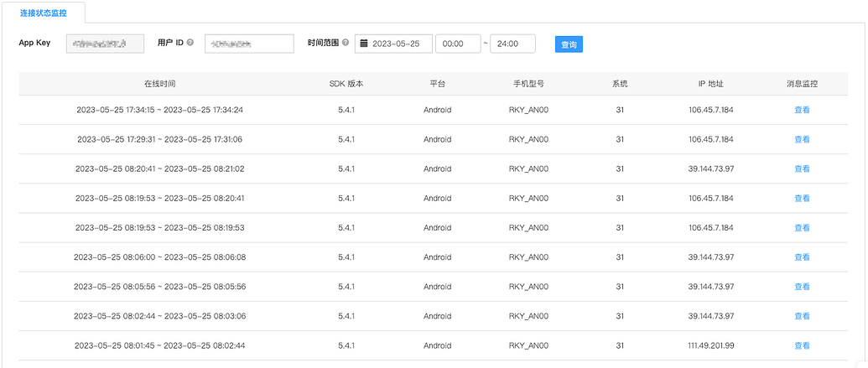This screenshot has height=368, width=868.
Task: Select online time 08:05:56 ~ 08:05:56 cell
Action: click(160, 287)
